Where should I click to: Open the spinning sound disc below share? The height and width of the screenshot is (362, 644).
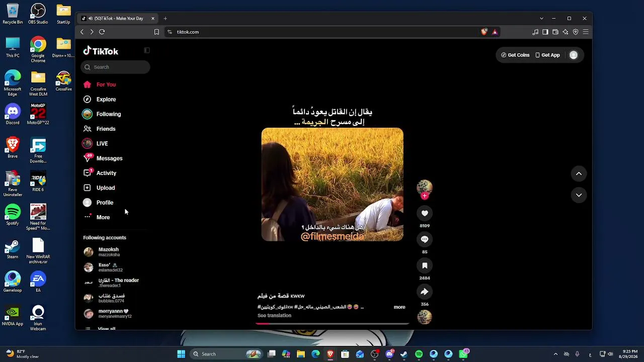[x=425, y=317]
